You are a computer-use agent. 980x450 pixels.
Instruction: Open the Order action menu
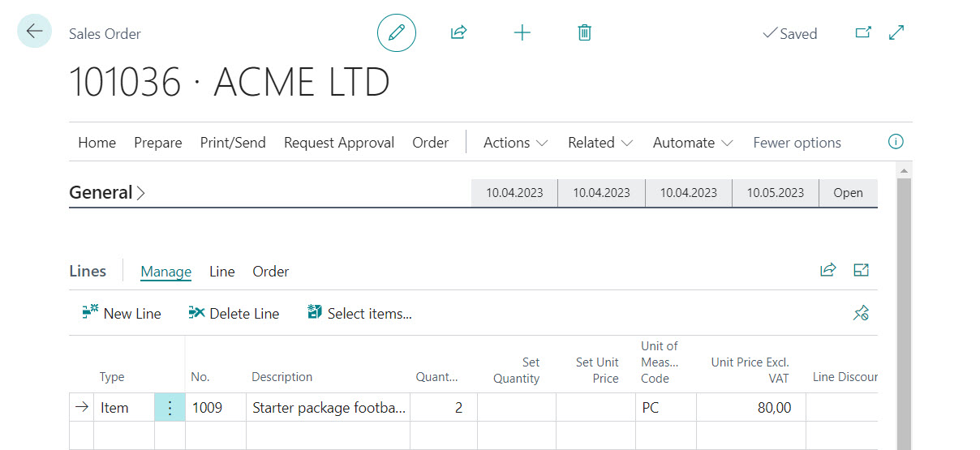pyautogui.click(x=431, y=143)
